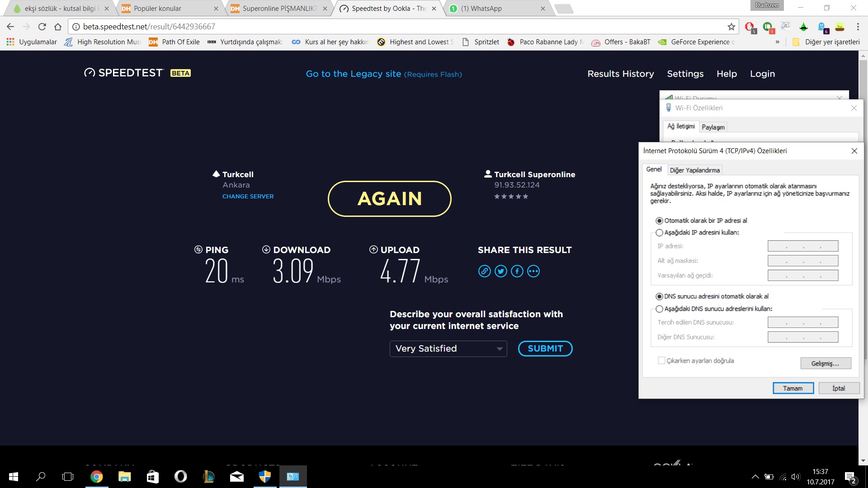The width and height of the screenshot is (868, 488).
Task: Open Chrome home page button
Action: pyautogui.click(x=58, y=27)
